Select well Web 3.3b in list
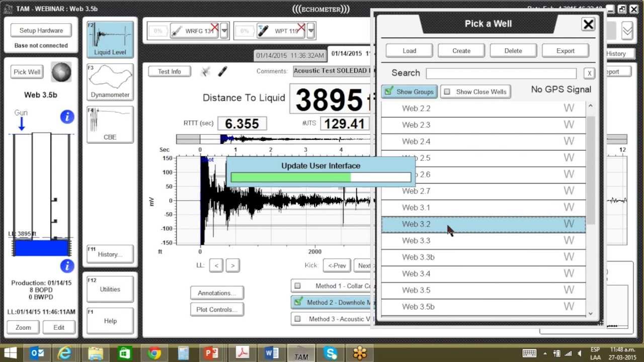Screen dimensions: 644x362 (484, 257)
